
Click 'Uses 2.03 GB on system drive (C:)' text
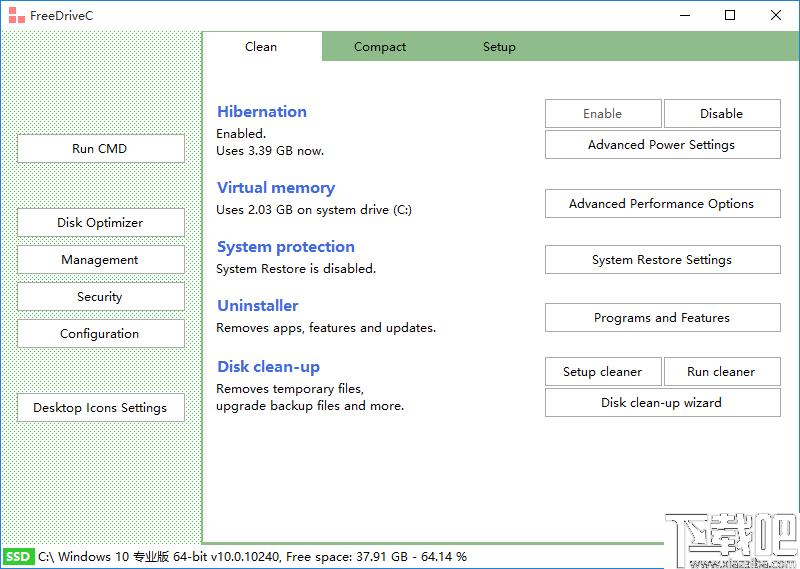(x=314, y=210)
